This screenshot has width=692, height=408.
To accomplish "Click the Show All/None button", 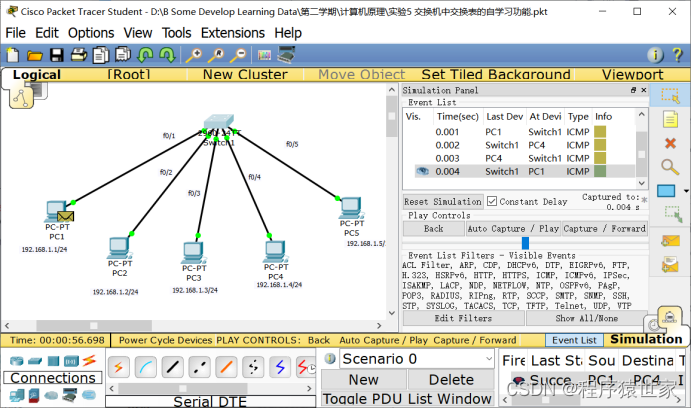I will [x=587, y=318].
